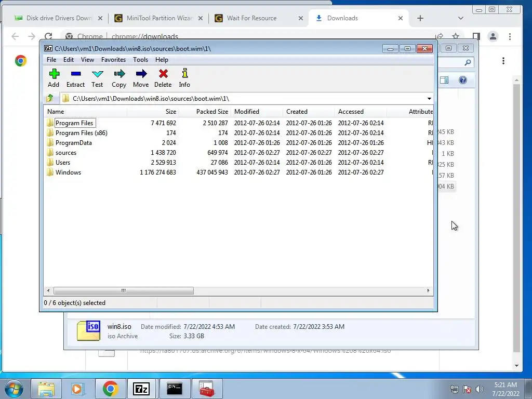Click the taskbar clock showing 5:21 AM
The height and width of the screenshot is (399, 532).
(x=506, y=389)
